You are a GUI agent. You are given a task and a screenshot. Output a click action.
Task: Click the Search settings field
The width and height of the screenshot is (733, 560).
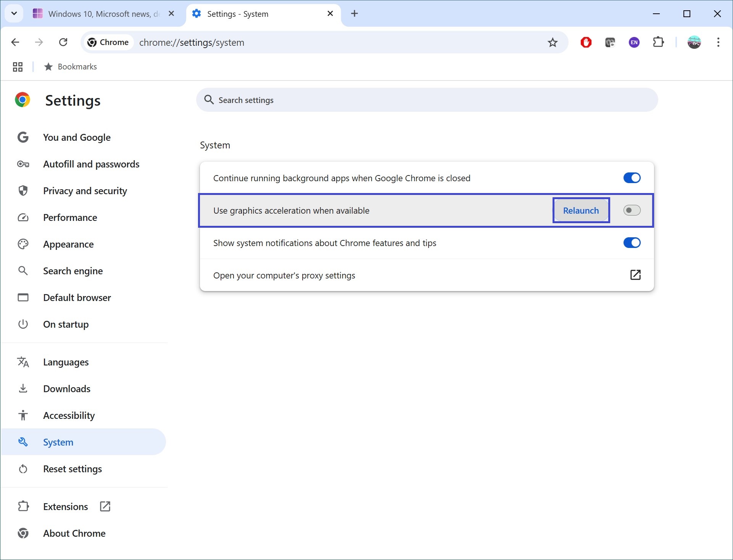(x=427, y=100)
